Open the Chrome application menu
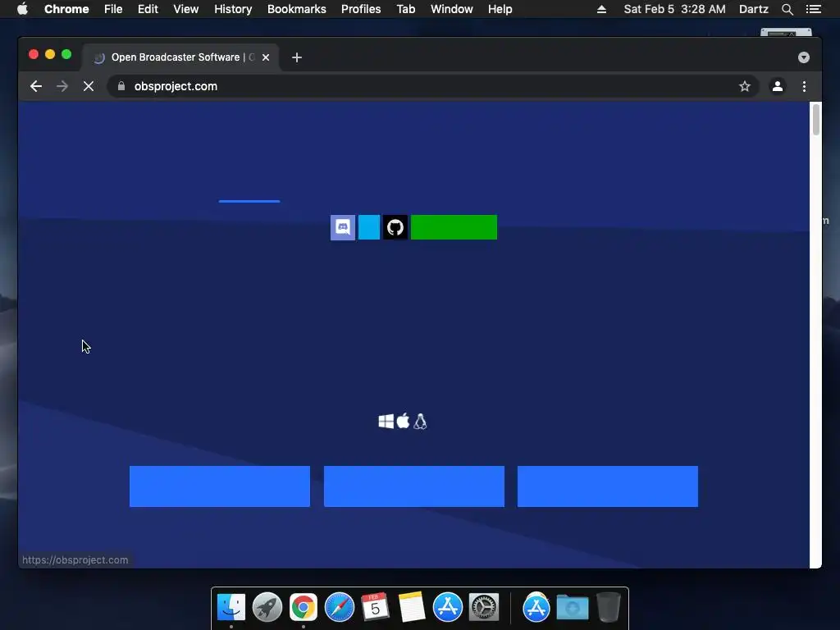Screen dimensions: 840x630 66,9
